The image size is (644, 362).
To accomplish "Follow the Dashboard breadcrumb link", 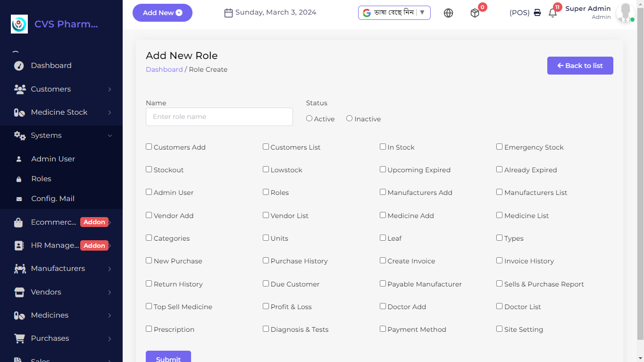I will point(164,69).
